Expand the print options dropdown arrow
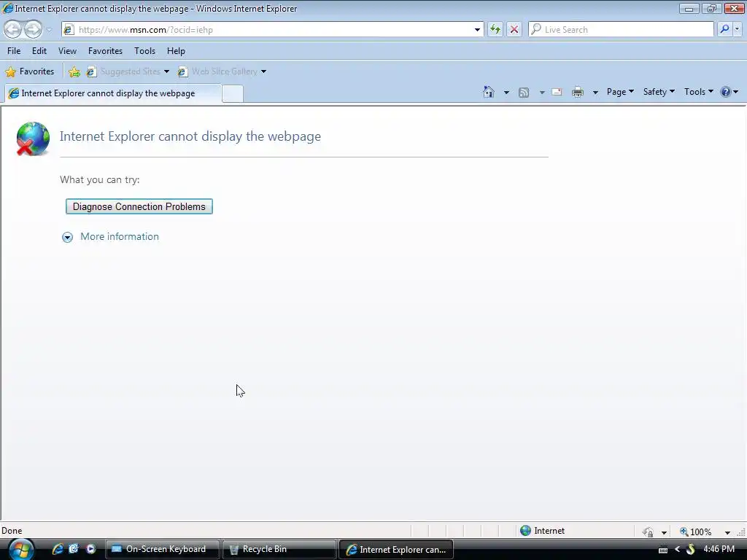This screenshot has height=560, width=747. coord(595,93)
